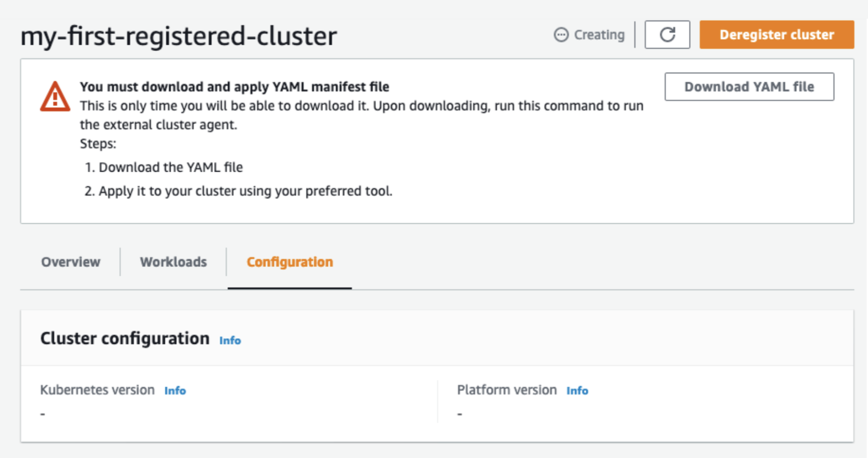Click the Kubernetes version label
Screen dimensions: 868x458
[x=97, y=390]
